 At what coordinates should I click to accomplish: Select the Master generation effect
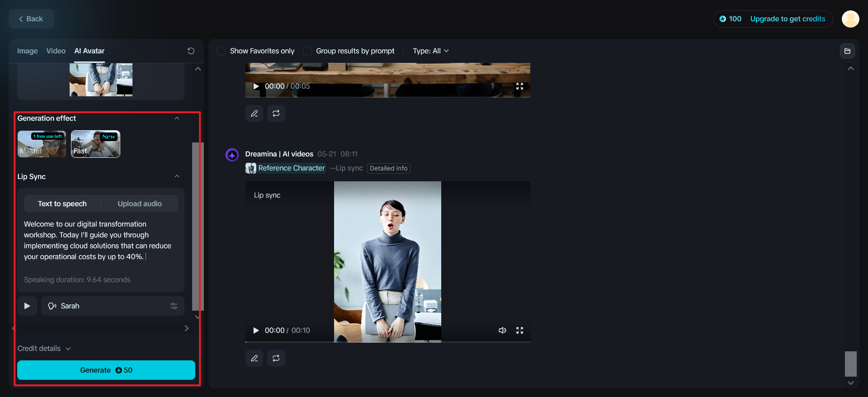[42, 144]
